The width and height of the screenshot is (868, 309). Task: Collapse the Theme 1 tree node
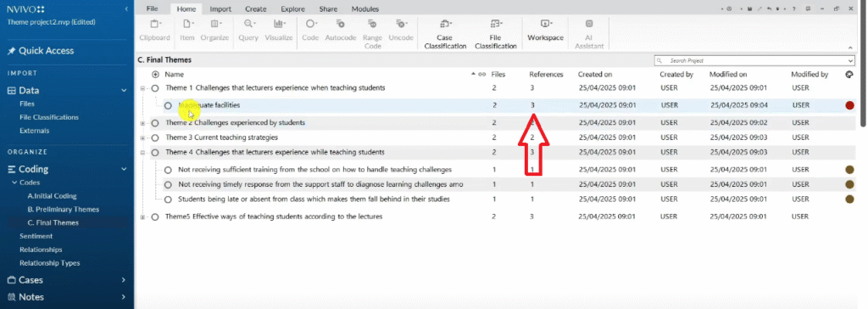(142, 88)
